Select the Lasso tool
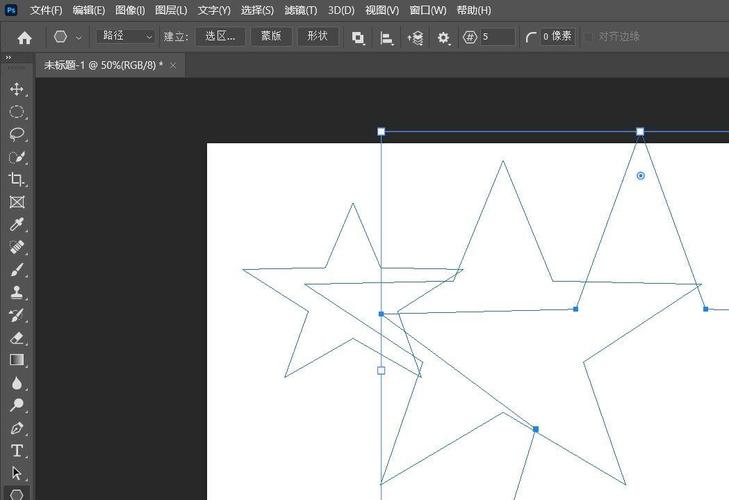Image resolution: width=729 pixels, height=500 pixels. click(17, 134)
